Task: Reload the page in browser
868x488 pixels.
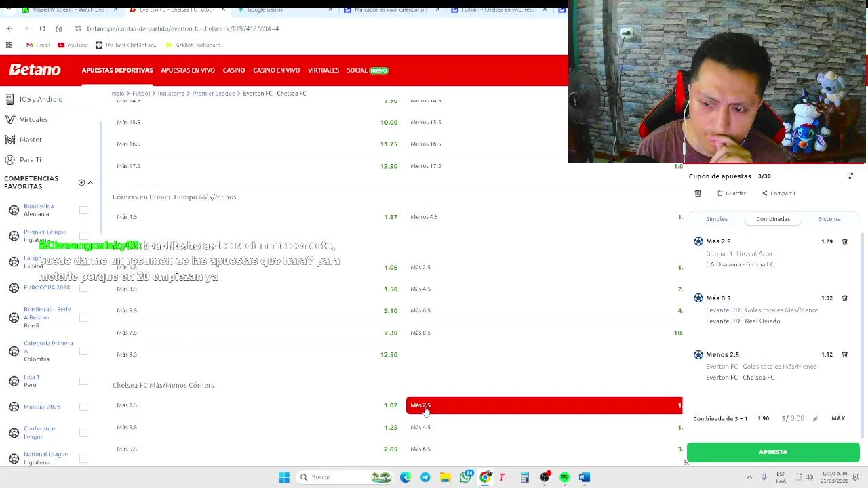Action: (42, 28)
